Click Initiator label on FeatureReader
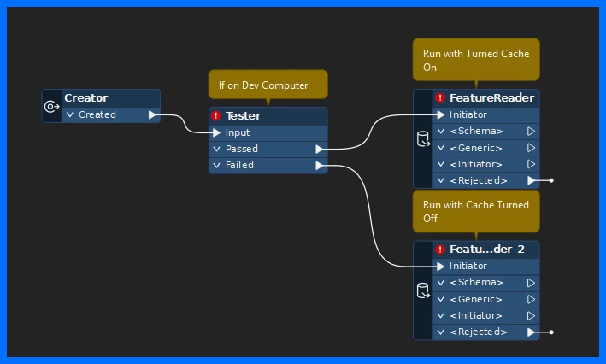Screen dimensions: 606x364 pos(468,114)
